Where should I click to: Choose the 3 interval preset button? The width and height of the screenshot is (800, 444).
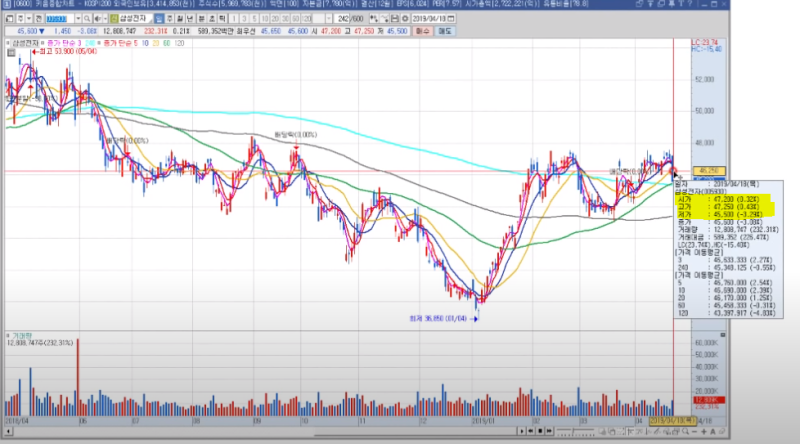pyautogui.click(x=244, y=18)
